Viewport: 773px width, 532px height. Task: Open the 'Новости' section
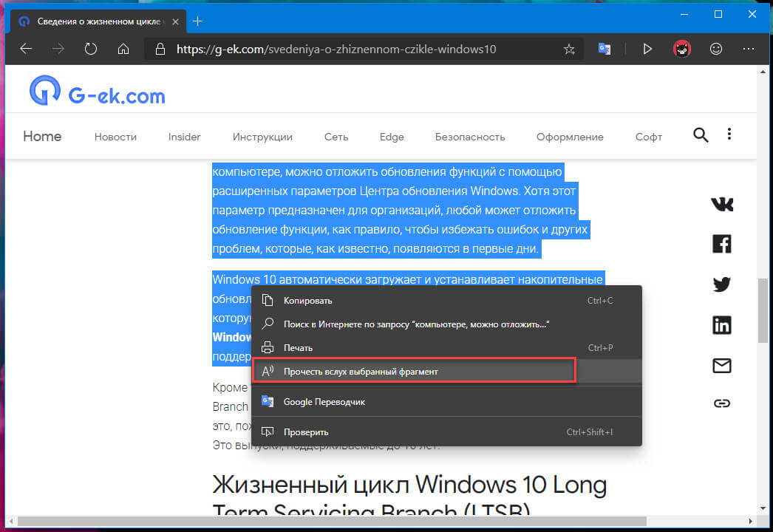coord(115,137)
